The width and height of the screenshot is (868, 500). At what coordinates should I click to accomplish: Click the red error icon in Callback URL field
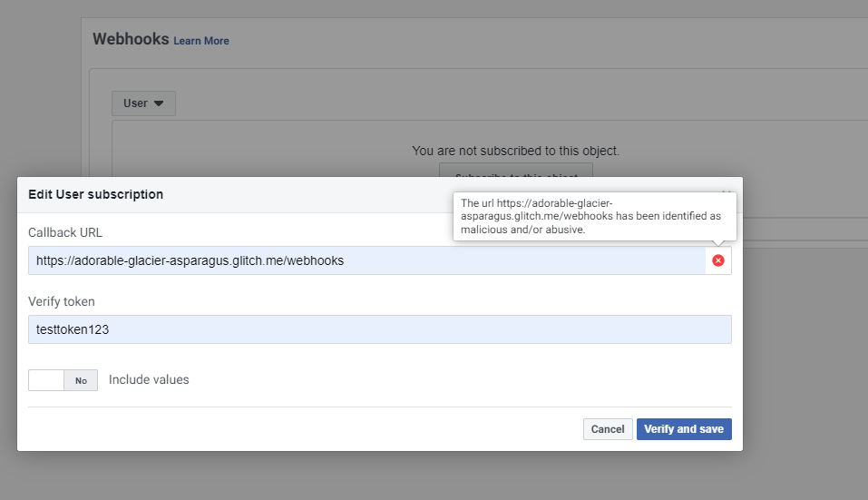point(718,260)
